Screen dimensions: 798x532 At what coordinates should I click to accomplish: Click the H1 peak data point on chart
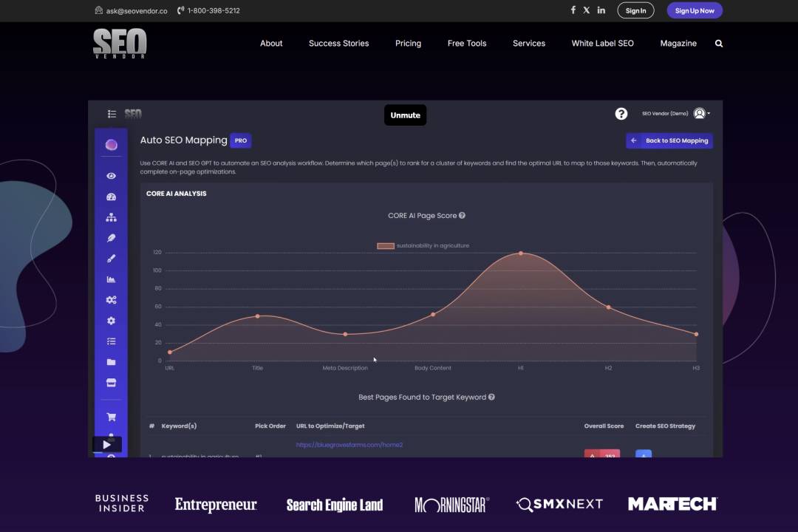tap(521, 253)
